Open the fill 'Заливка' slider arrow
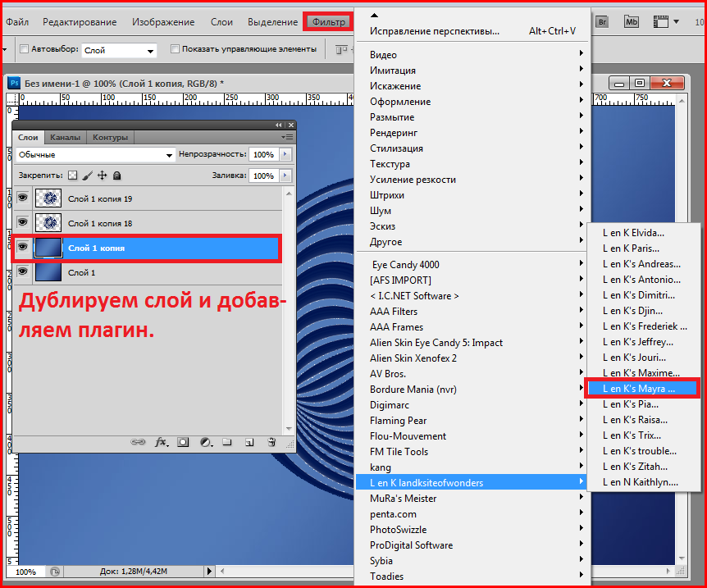Viewport: 707px width, 588px height. coord(285,175)
